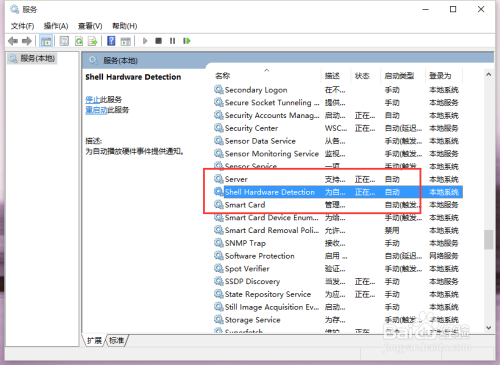Click the gear icon beside Storage Service
The width and height of the screenshot is (500, 365).
click(x=219, y=320)
